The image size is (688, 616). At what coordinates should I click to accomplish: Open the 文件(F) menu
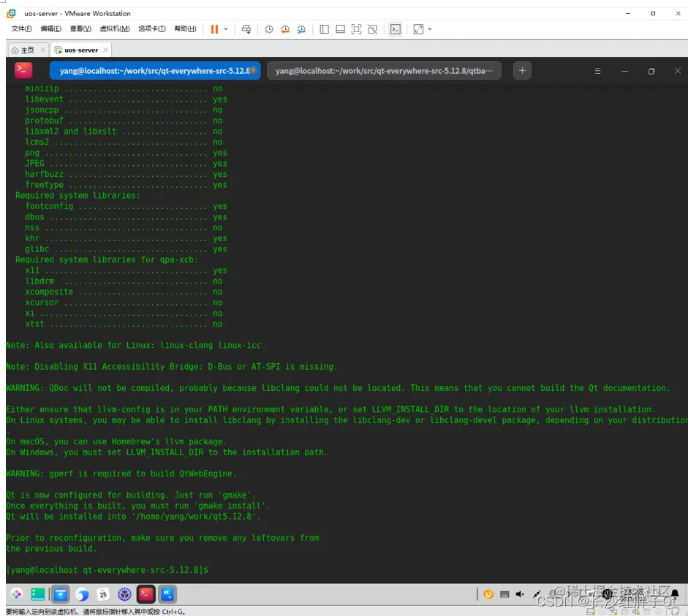[21, 29]
